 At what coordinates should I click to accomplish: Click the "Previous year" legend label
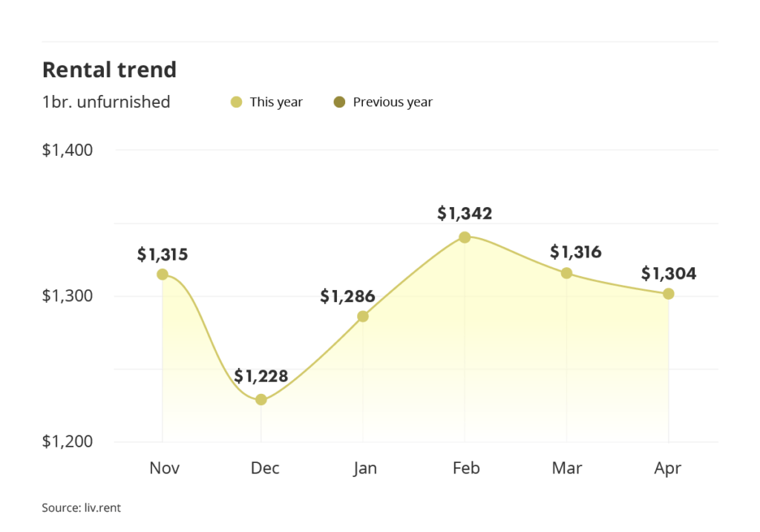point(393,102)
